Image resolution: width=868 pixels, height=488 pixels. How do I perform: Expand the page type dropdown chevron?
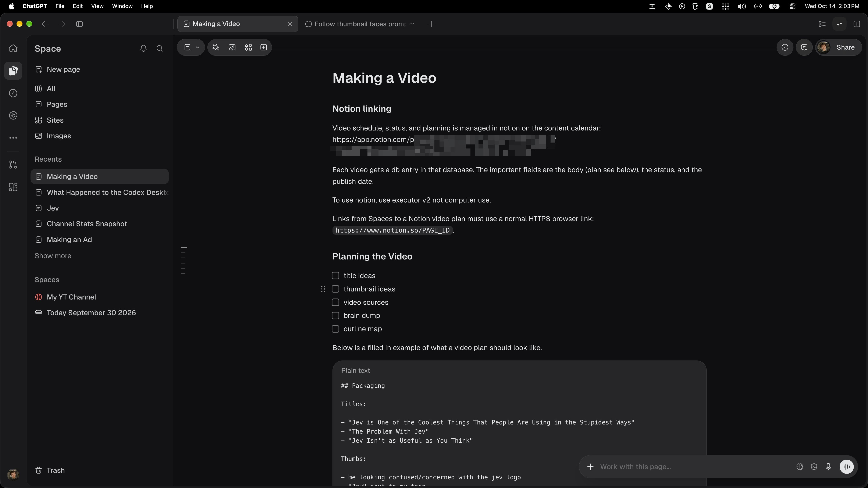198,47
